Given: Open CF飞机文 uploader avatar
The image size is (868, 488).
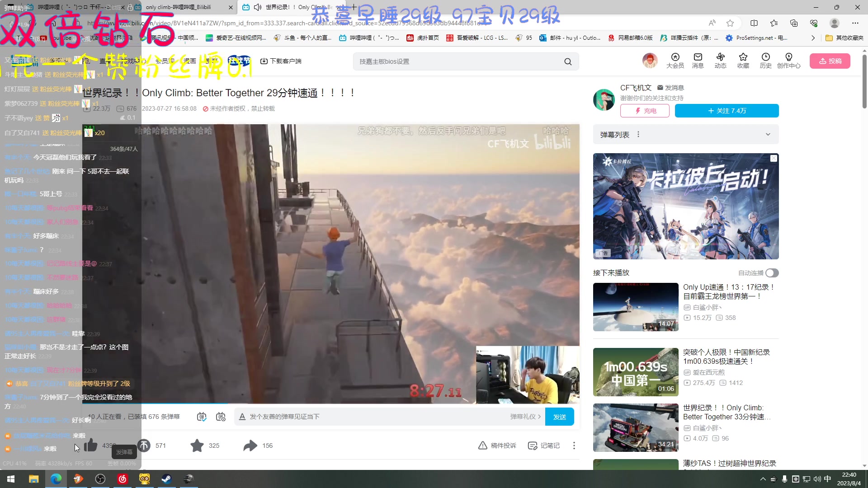Looking at the screenshot, I should coord(604,99).
